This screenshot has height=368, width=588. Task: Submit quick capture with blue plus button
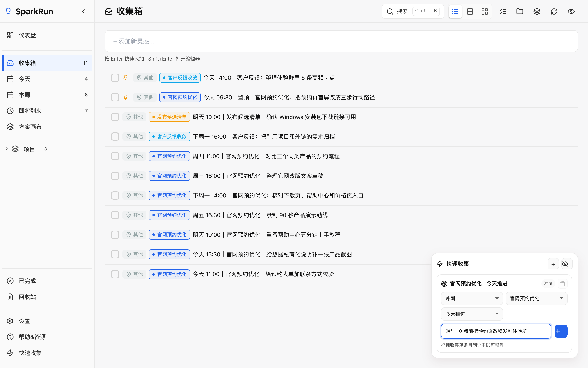561,331
